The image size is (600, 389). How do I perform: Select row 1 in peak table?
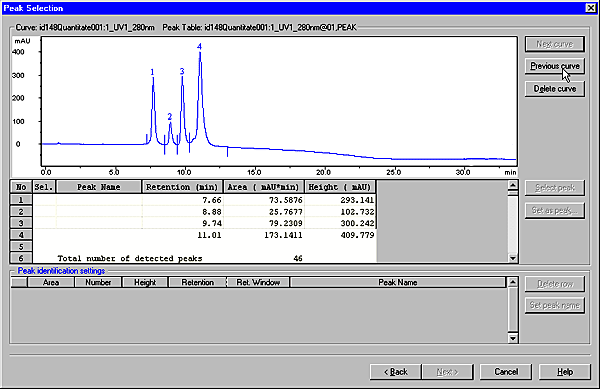pyautogui.click(x=21, y=200)
